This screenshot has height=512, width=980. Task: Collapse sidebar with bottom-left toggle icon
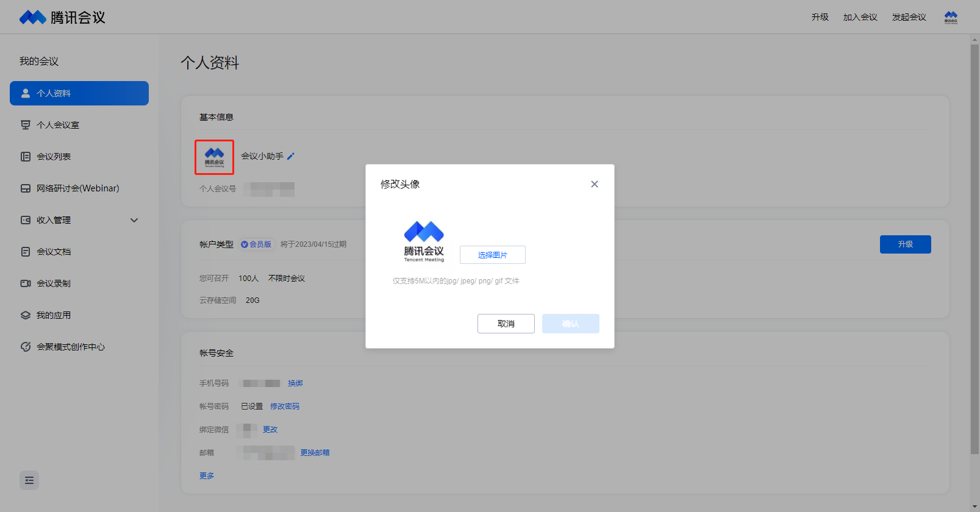click(x=29, y=480)
